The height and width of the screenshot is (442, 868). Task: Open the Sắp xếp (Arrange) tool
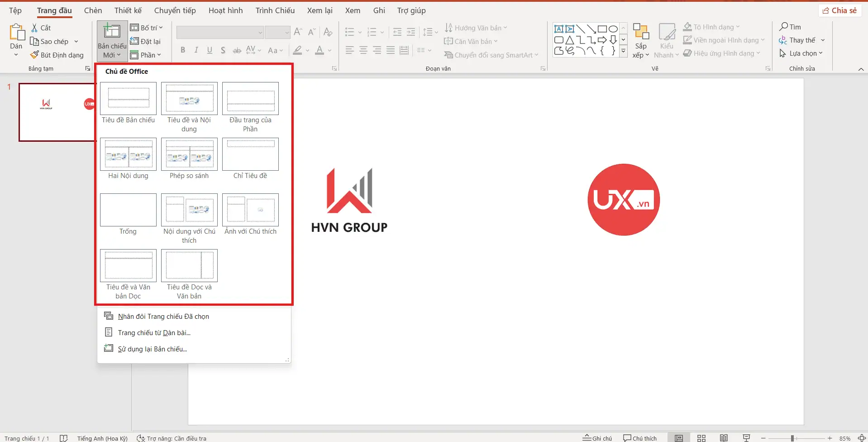[640, 40]
